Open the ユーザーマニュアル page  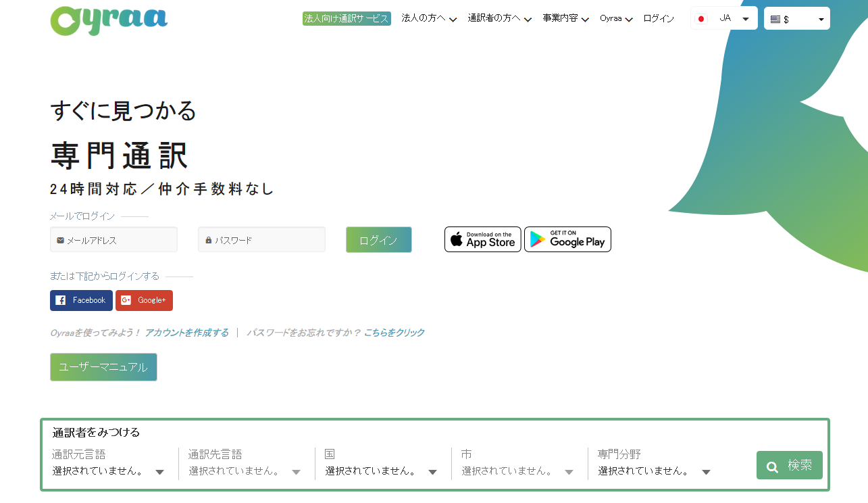[x=103, y=367]
